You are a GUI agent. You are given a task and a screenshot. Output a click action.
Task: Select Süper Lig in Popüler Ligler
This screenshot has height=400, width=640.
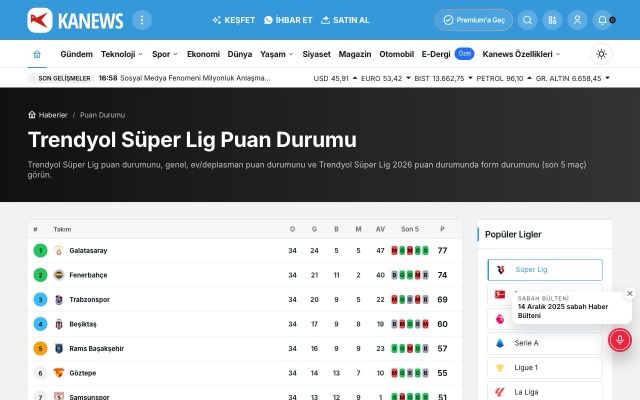(545, 270)
